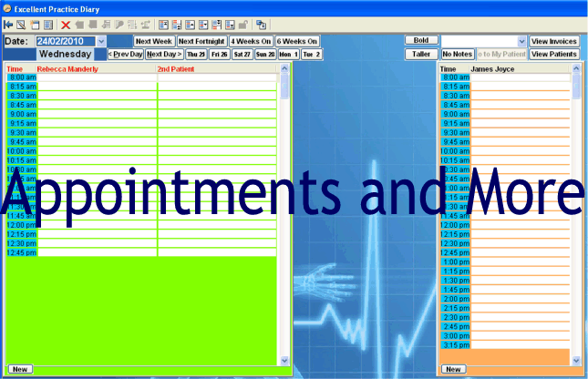588x379 pixels.
Task: Click the calendar page icon in toolbar
Action: pyautogui.click(x=34, y=25)
